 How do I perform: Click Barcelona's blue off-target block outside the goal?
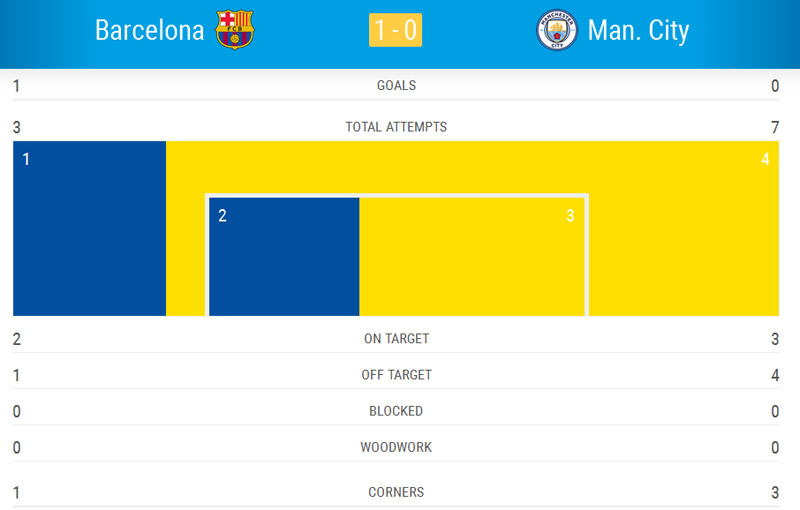click(x=89, y=228)
